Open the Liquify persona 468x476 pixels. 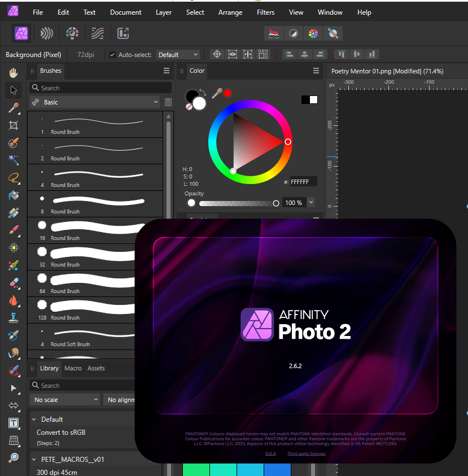46,33
